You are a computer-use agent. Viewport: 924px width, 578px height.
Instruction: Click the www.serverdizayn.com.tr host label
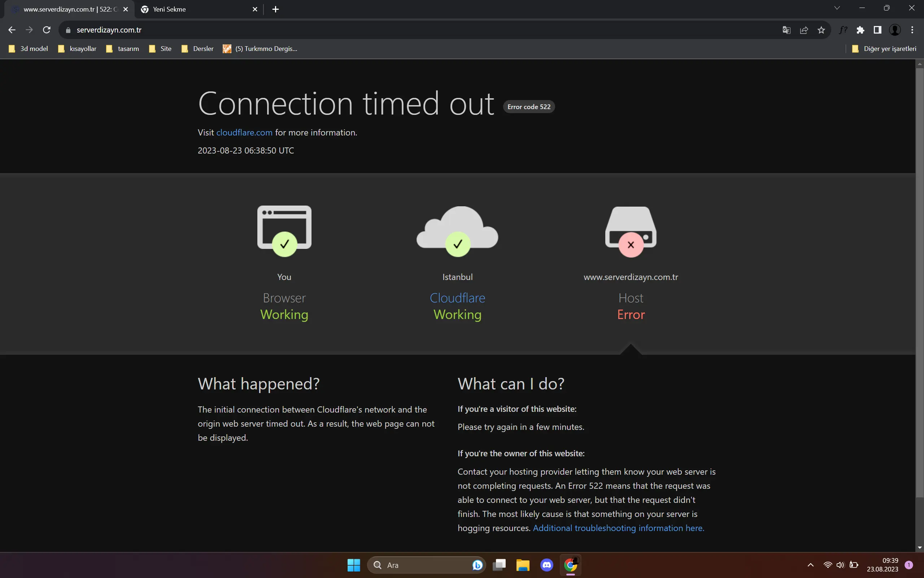[631, 277]
